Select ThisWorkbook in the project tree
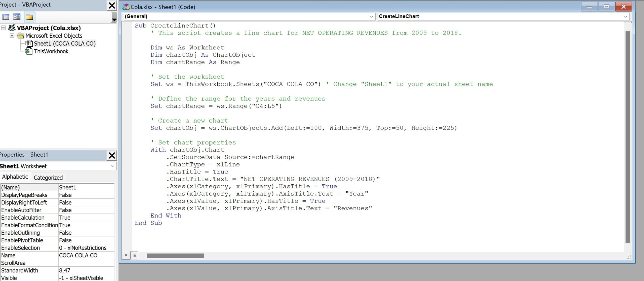The width and height of the screenshot is (644, 281). [51, 51]
